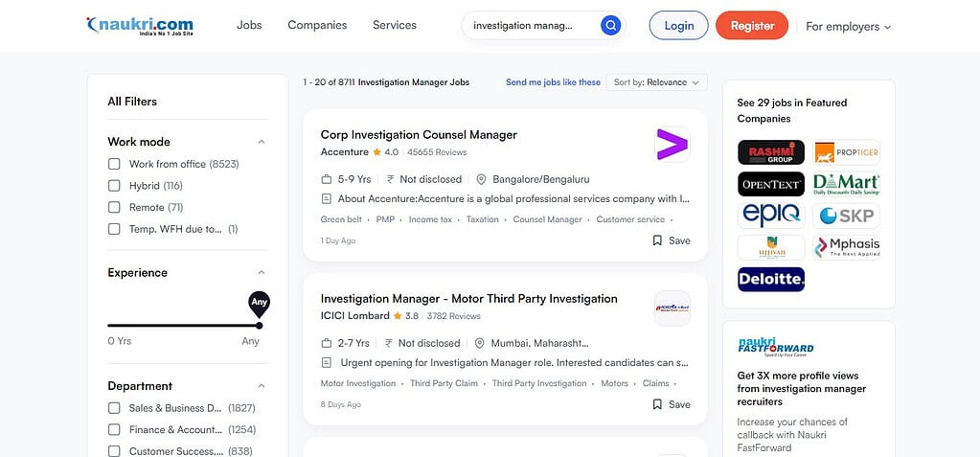Check the Customer Success department filter

[114, 451]
